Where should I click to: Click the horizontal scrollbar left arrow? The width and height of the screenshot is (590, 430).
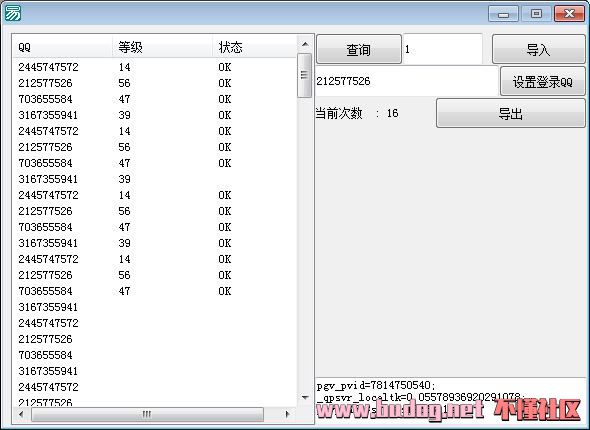tap(21, 414)
